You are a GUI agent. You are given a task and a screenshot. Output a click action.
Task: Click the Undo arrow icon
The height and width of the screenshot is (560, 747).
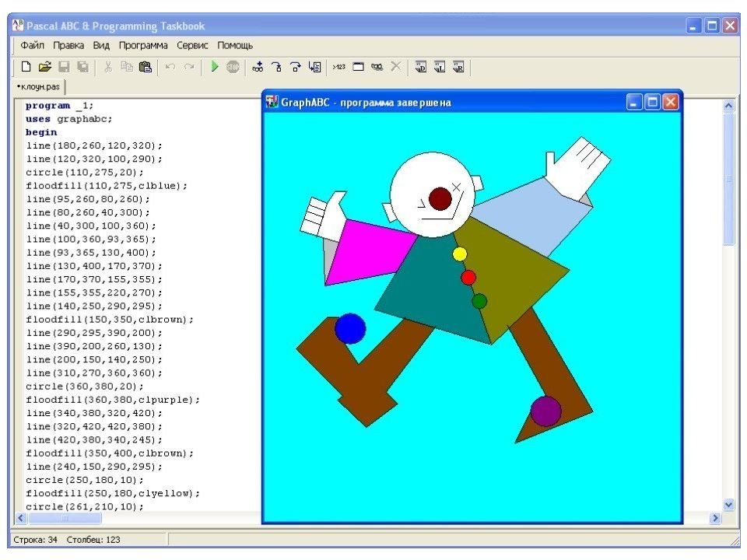(x=170, y=67)
